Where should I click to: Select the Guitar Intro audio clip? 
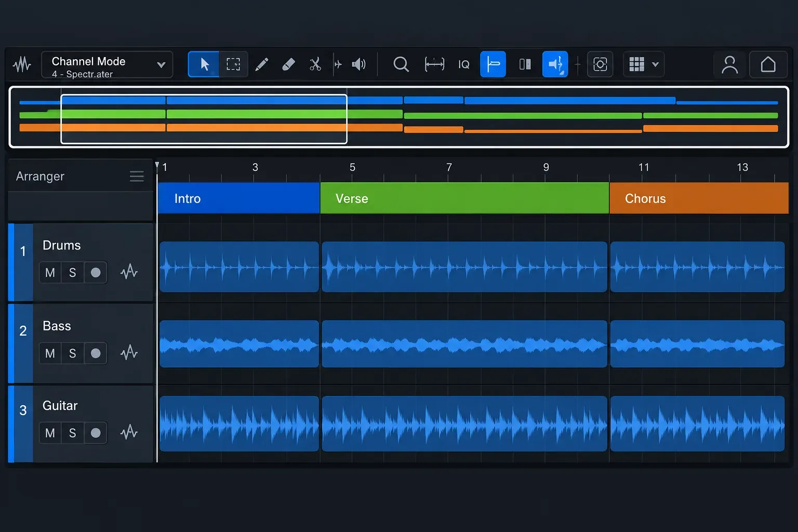(239, 424)
